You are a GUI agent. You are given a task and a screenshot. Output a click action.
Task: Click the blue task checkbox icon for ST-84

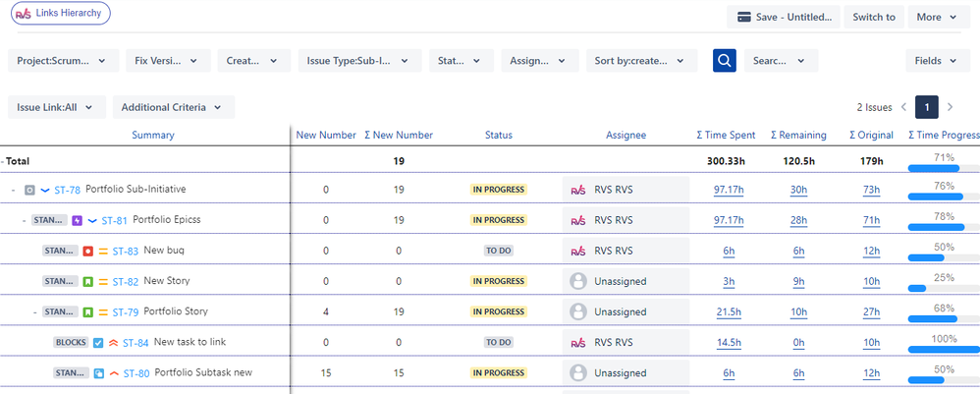98,343
